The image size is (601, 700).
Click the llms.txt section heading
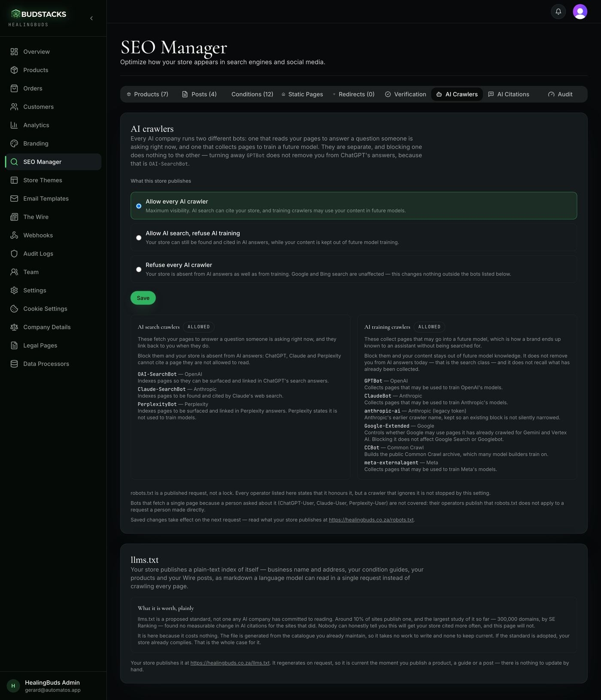[145, 560]
